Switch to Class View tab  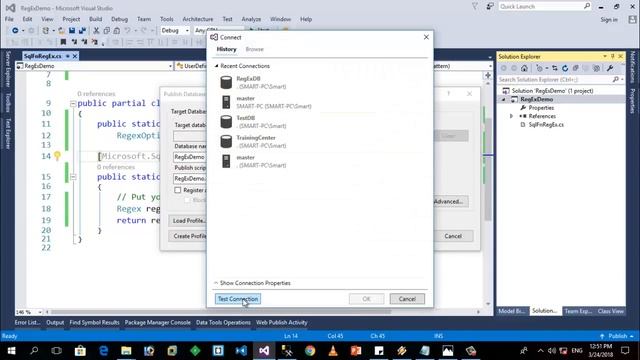tap(610, 311)
